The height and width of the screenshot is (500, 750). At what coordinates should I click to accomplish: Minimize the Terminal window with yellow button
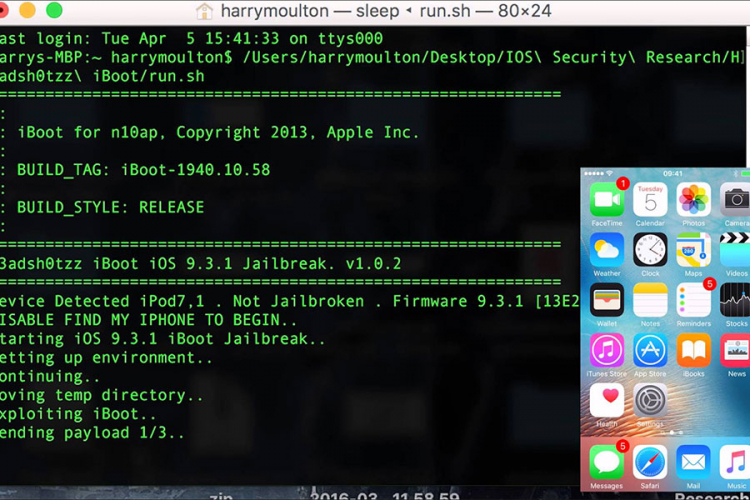point(27,10)
